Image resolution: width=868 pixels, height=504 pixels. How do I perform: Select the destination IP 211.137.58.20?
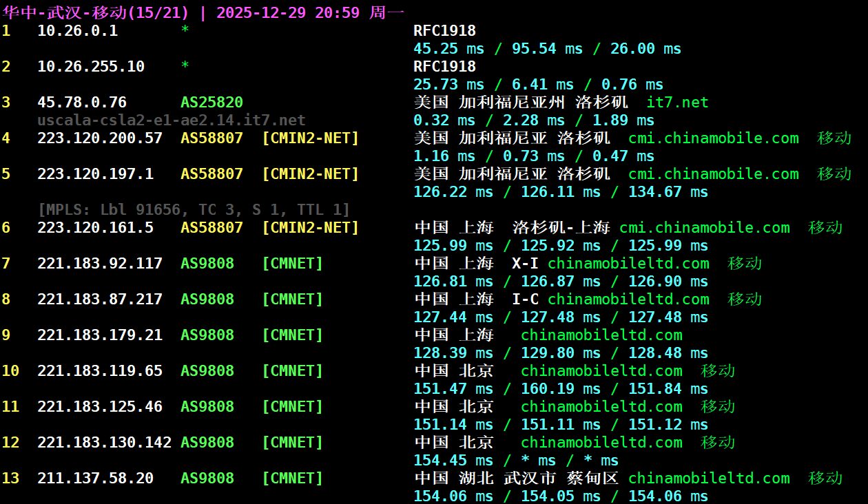pyautogui.click(x=95, y=479)
